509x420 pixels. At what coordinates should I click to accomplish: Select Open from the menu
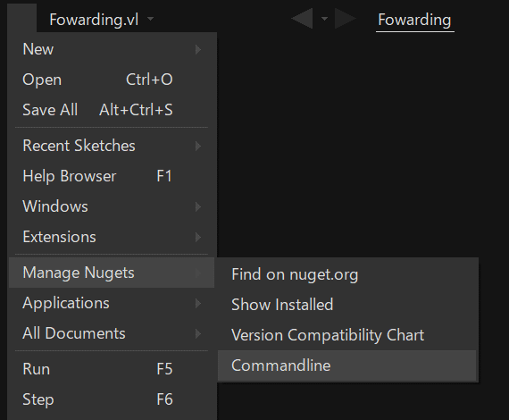(x=112, y=80)
